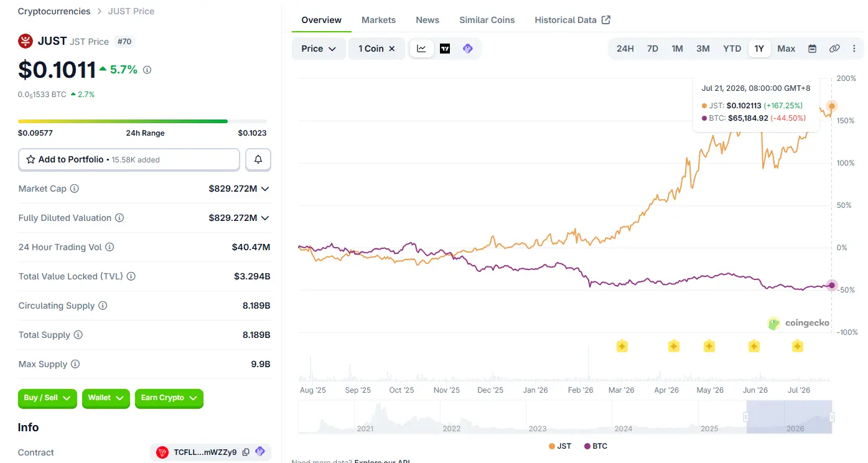The width and height of the screenshot is (868, 463).
Task: Click the April '26 news marker
Action: tap(674, 346)
